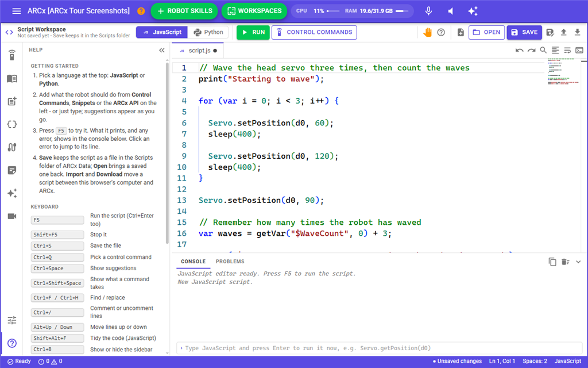
Task: Import a script with upload icon
Action: (x=564, y=32)
